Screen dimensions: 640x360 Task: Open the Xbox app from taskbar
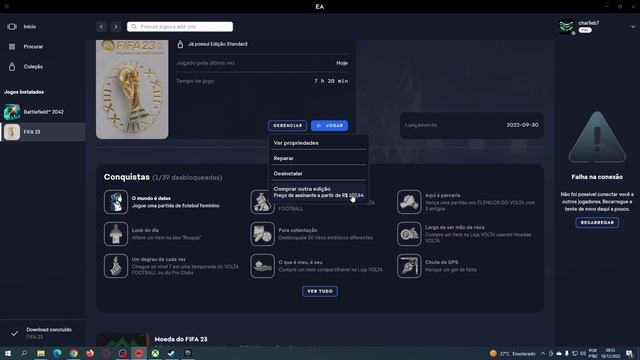(x=155, y=353)
